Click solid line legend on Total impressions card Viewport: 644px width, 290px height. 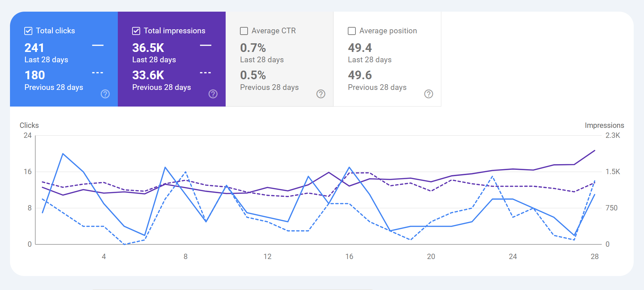206,45
